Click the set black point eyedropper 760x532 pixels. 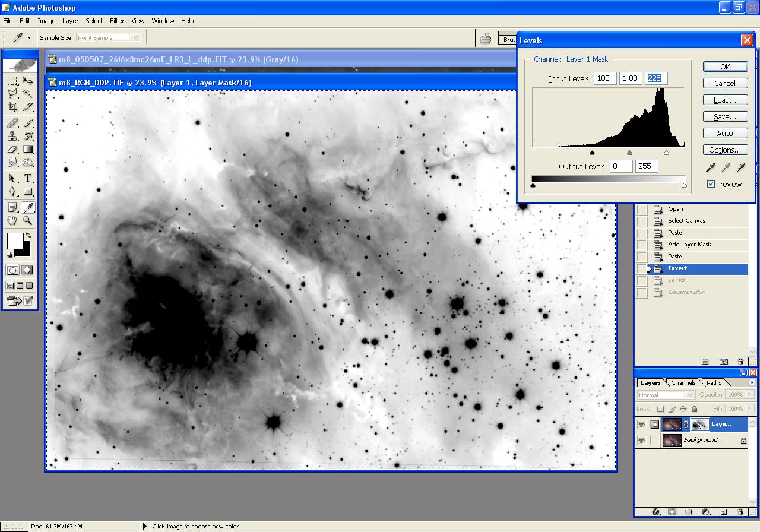pyautogui.click(x=710, y=168)
